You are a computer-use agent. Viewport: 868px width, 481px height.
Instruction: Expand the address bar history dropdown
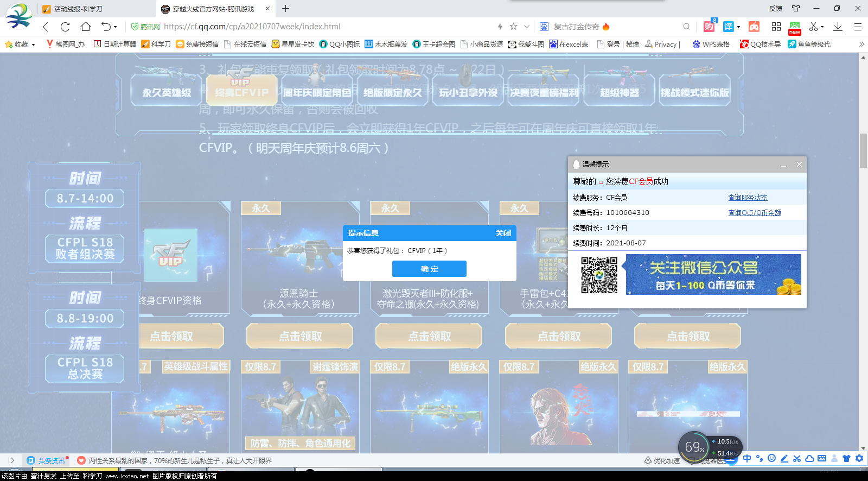526,27
